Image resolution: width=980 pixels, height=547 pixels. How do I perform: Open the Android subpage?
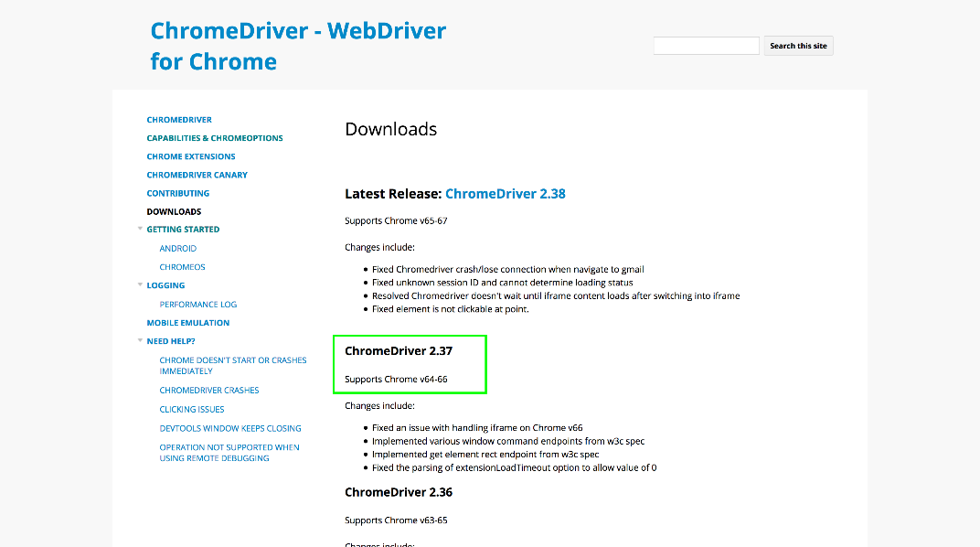(x=178, y=248)
